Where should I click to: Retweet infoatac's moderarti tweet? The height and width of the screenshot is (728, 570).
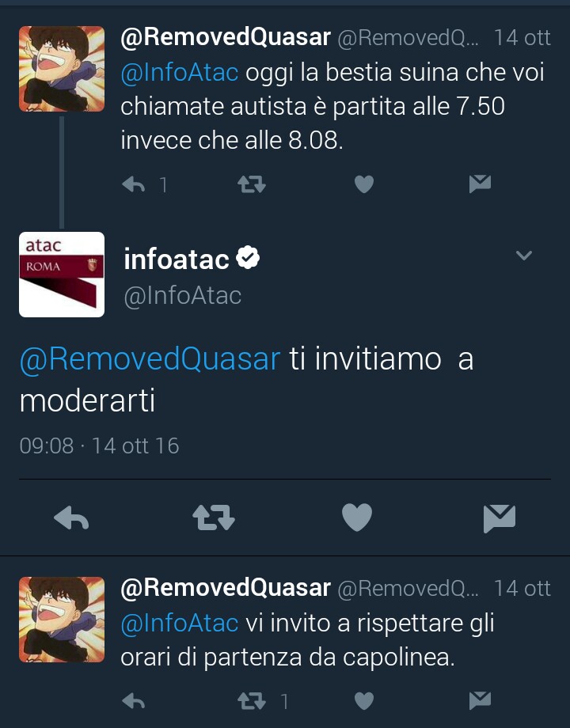point(214,518)
